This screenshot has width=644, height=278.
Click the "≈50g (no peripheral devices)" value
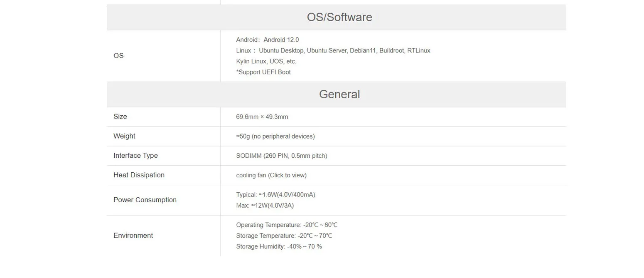(x=275, y=137)
